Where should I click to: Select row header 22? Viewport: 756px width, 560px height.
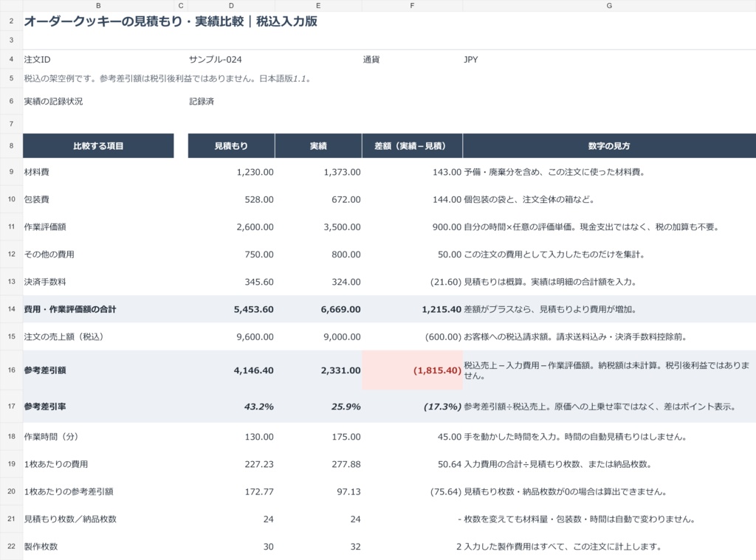[11, 547]
